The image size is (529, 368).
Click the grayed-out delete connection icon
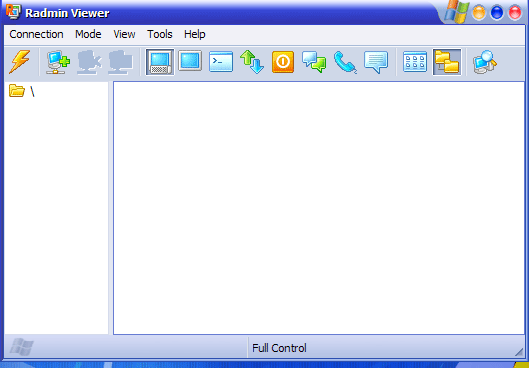(89, 62)
